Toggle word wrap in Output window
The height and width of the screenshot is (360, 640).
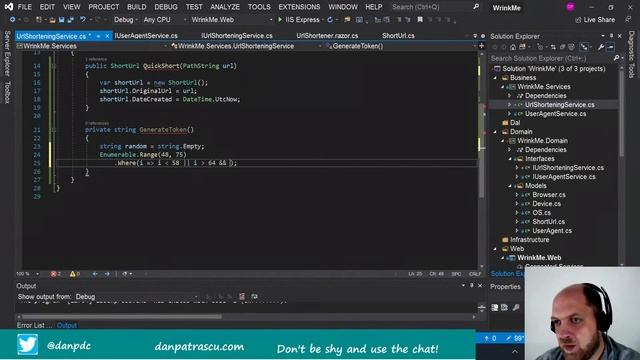[x=254, y=297]
